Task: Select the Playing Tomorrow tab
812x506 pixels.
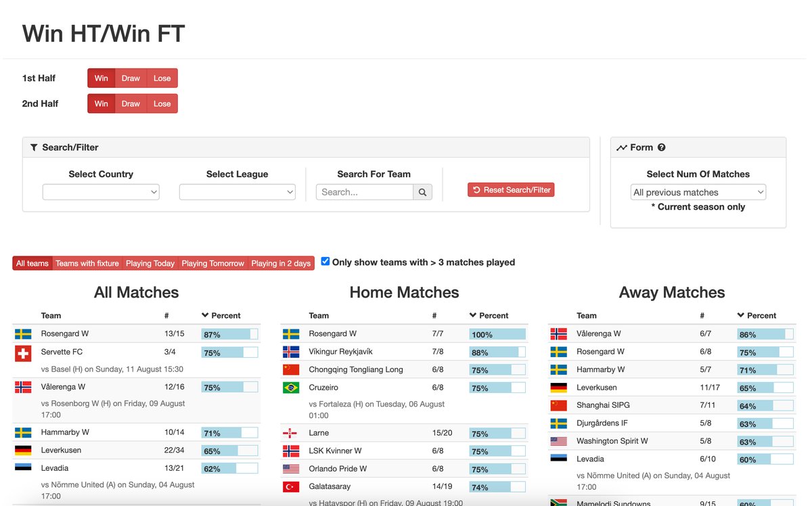Action: click(213, 263)
